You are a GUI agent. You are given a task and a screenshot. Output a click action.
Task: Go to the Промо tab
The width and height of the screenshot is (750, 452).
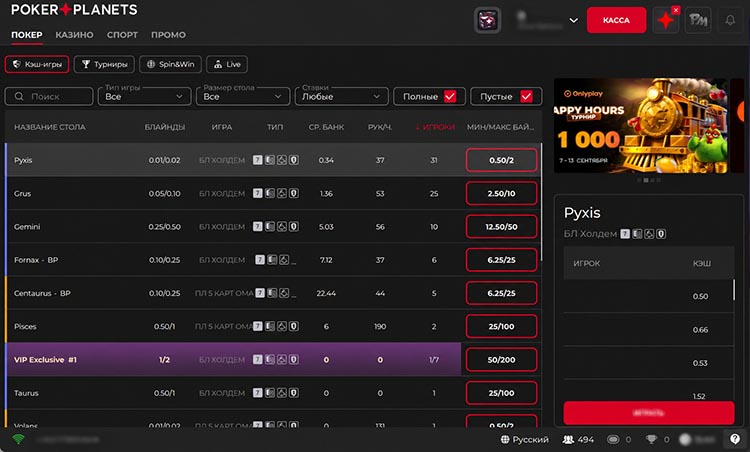pos(168,35)
